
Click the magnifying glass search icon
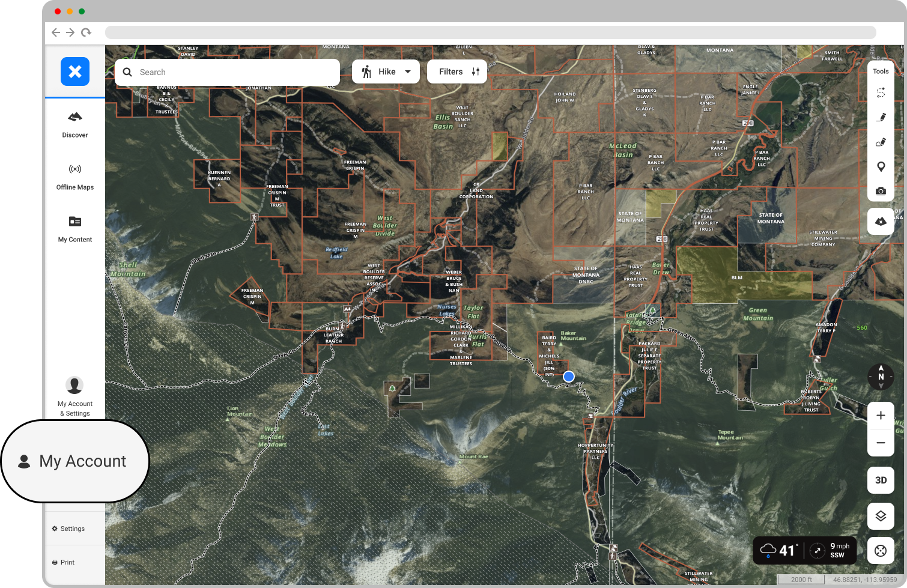click(127, 72)
